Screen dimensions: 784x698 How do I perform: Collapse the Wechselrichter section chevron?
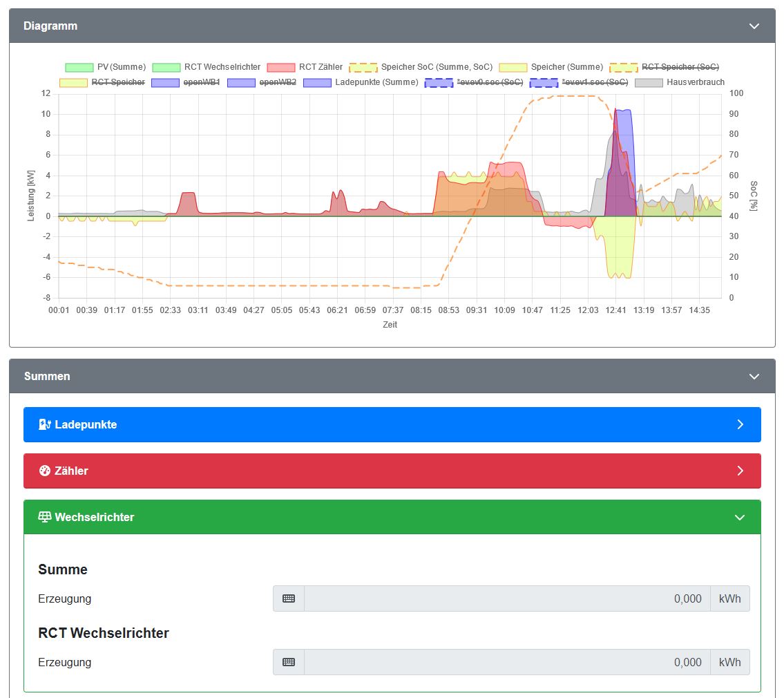(x=740, y=517)
